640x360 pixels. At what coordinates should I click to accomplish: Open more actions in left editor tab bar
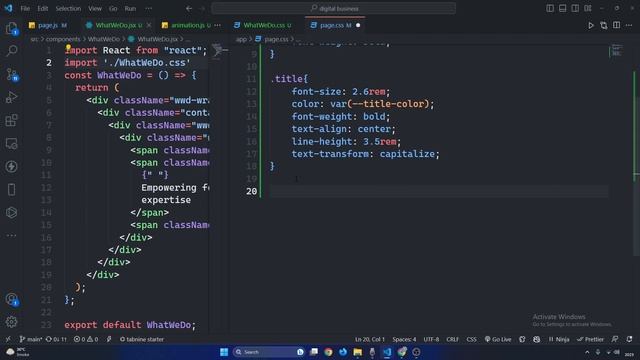(x=218, y=25)
